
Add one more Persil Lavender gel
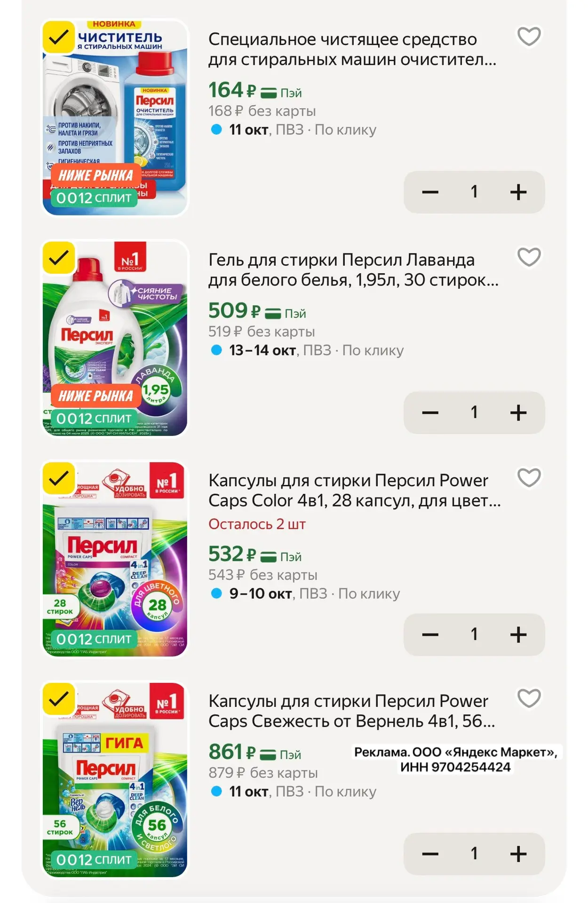(518, 412)
